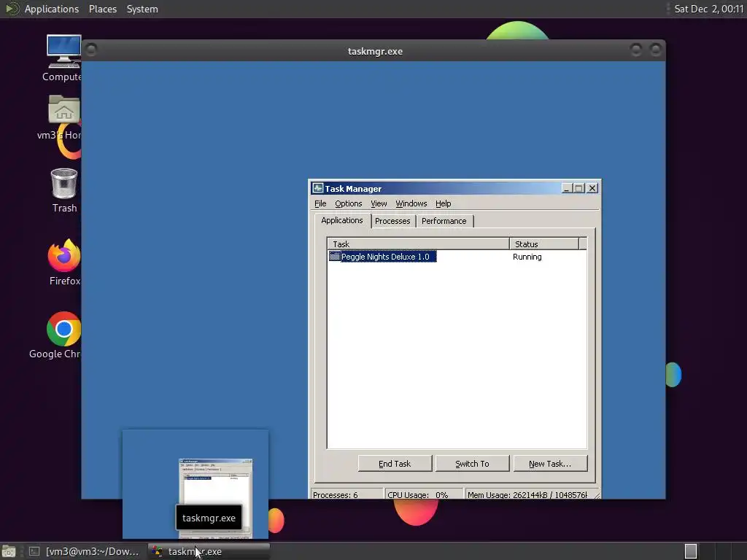Sort by the Status column header
Image resolution: width=747 pixels, height=560 pixels.
point(544,244)
